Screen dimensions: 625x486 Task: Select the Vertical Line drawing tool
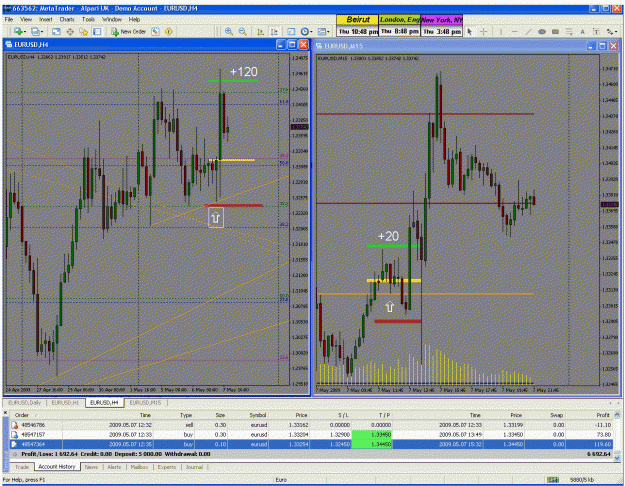pyautogui.click(x=501, y=31)
